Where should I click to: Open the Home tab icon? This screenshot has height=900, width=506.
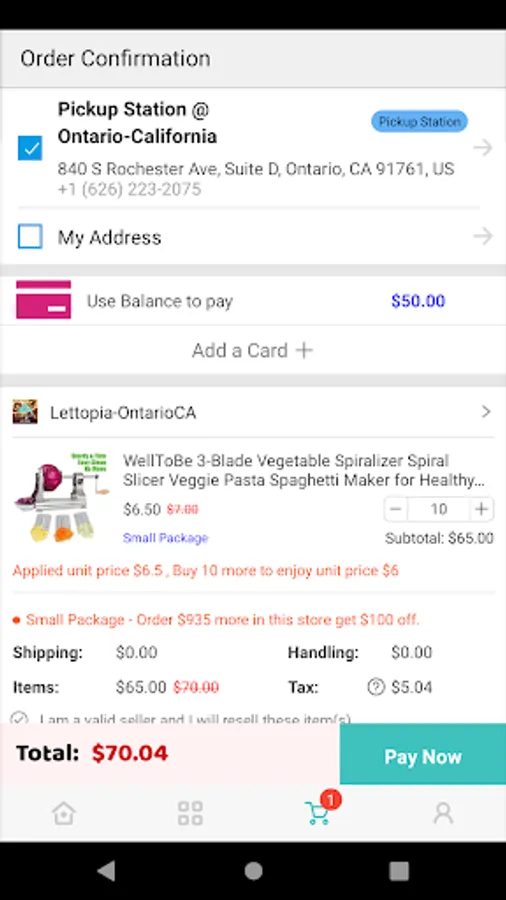coord(64,813)
